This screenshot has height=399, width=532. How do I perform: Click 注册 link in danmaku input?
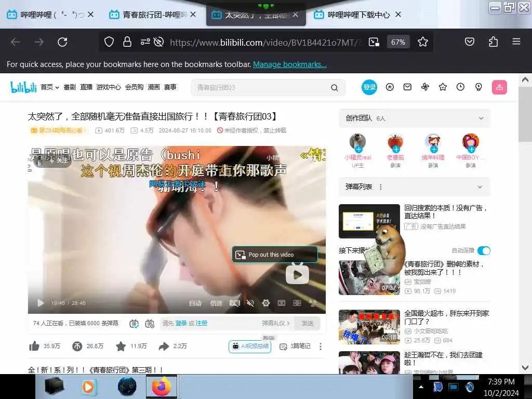click(201, 323)
